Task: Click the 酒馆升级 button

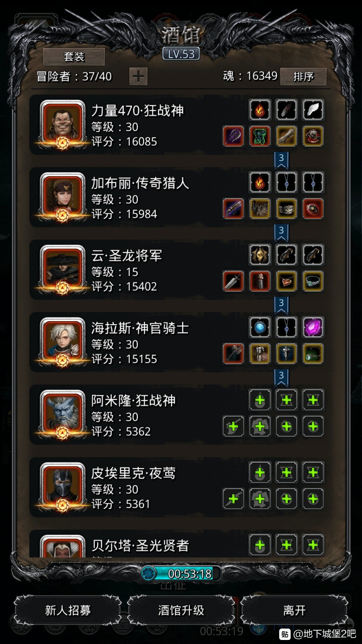Action: 181,610
